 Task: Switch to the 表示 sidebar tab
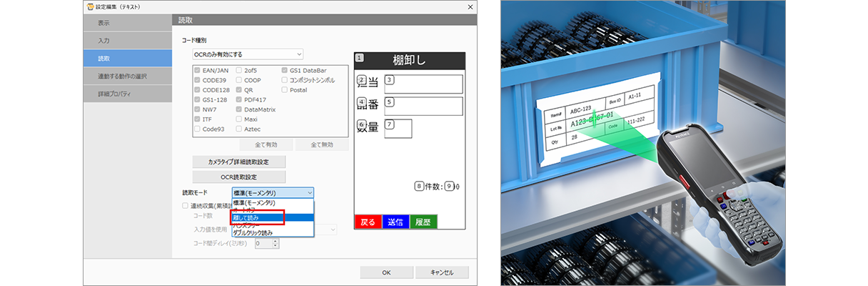tap(127, 23)
